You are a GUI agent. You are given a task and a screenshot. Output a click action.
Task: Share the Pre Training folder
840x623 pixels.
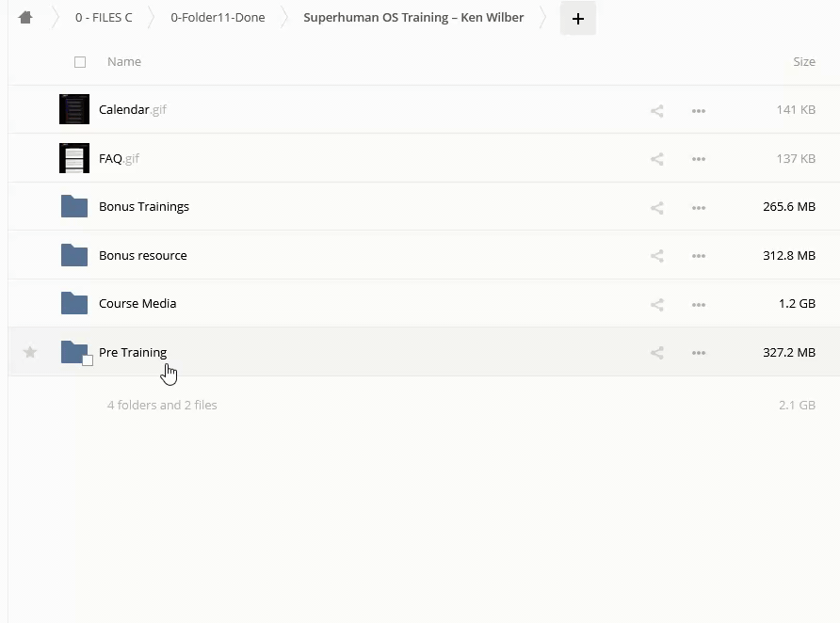[657, 353]
